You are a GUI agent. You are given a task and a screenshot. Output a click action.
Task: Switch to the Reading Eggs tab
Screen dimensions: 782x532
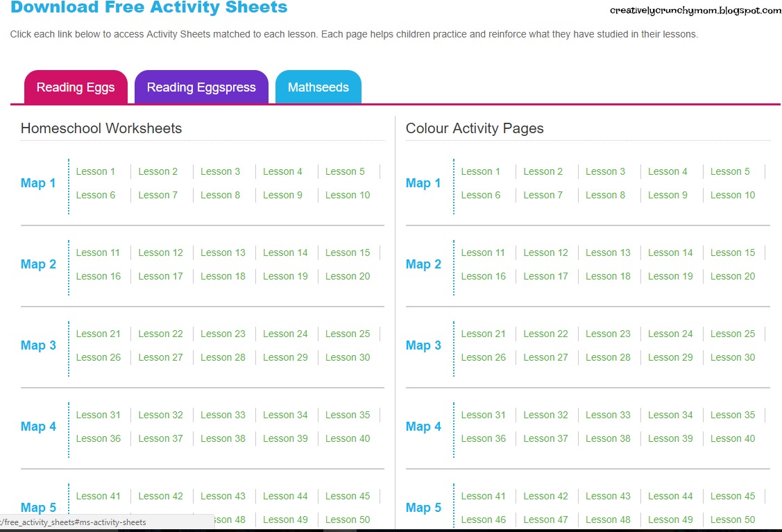76,87
